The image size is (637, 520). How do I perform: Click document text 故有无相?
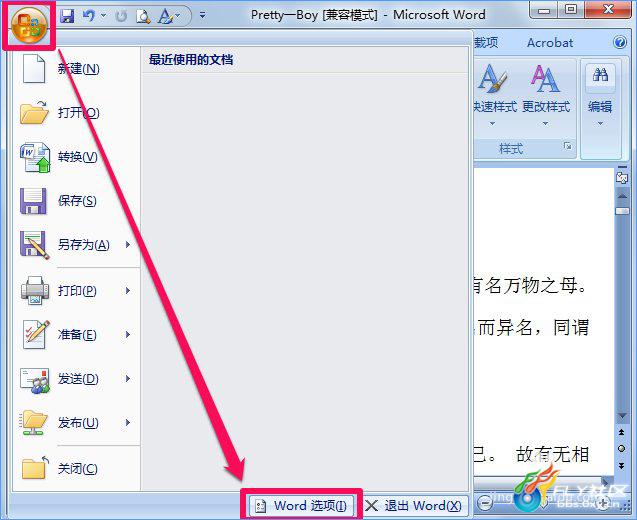coord(552,454)
